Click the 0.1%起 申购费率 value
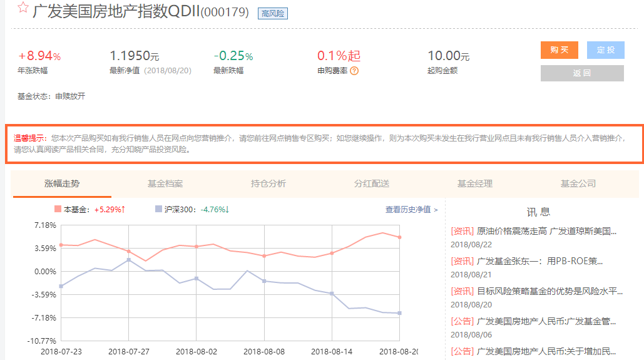644x360 pixels. tap(339, 56)
